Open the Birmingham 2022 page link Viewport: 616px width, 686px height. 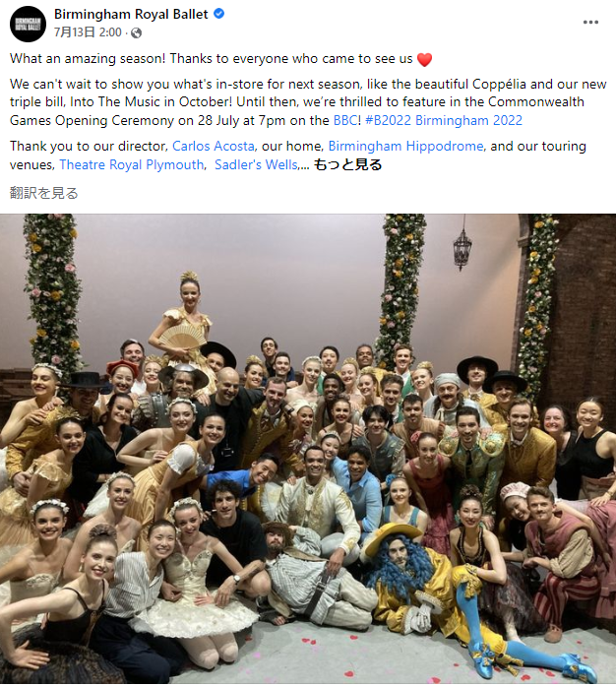coord(468,120)
